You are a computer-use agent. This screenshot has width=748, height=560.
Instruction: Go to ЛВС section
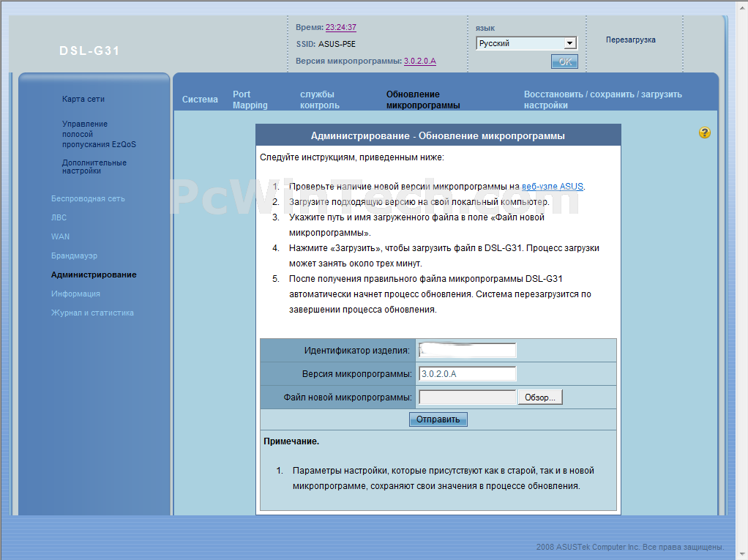point(59,217)
